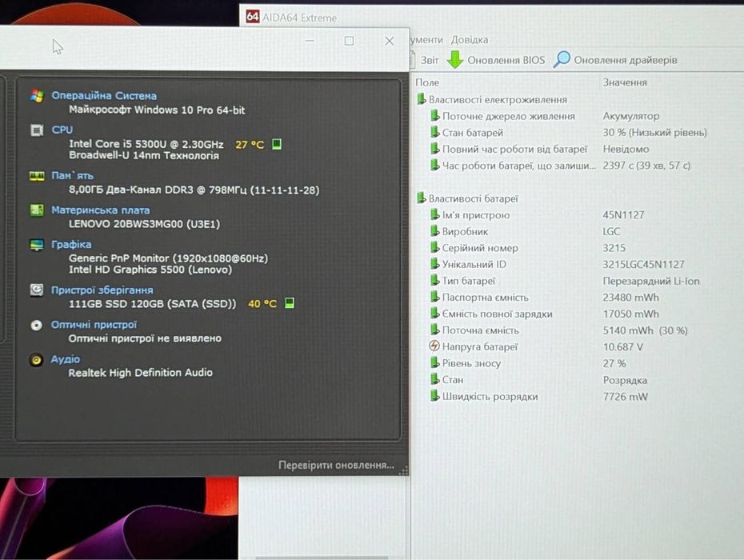744x560 pixels.
Task: Click the battery icon next to Рівень зносу
Action: [434, 363]
